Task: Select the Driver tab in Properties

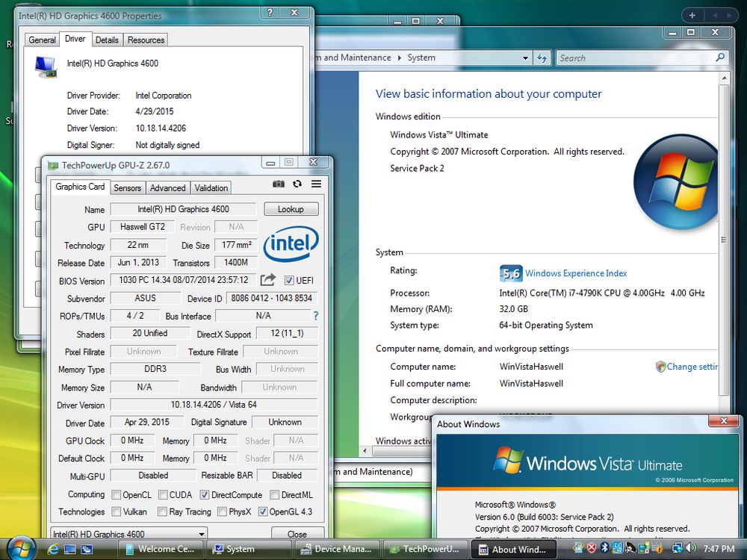Action: coord(75,39)
